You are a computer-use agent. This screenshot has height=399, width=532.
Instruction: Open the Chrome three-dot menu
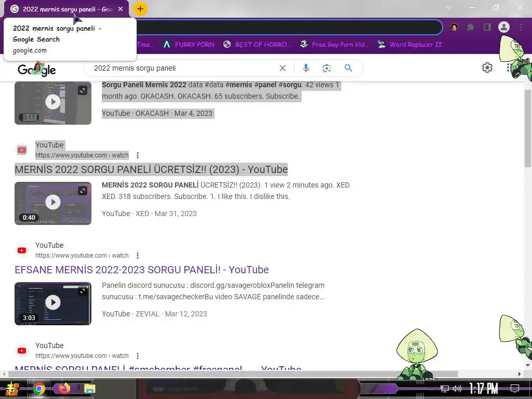(x=521, y=27)
